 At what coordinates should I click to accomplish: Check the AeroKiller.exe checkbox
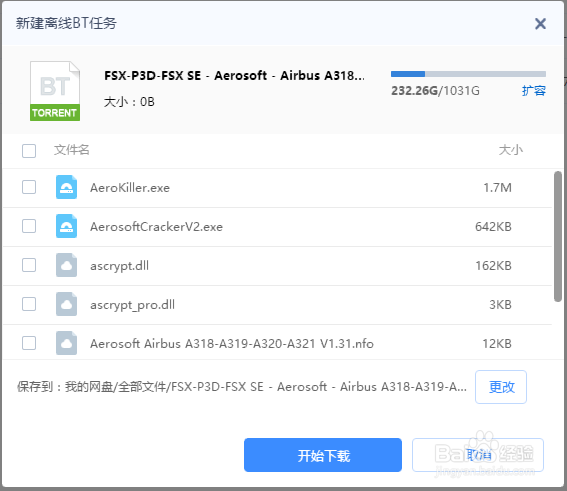[29, 187]
